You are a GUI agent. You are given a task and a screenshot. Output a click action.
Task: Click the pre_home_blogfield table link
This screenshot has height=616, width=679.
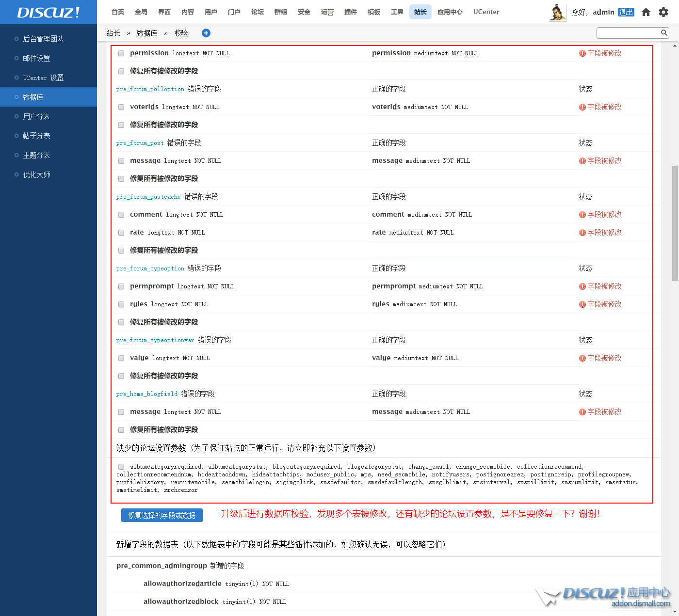[147, 394]
